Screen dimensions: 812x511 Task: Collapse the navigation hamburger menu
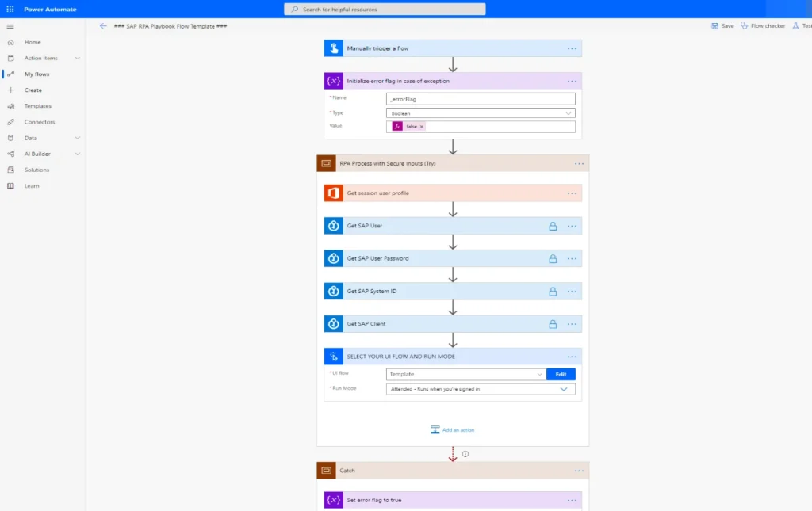click(x=10, y=26)
